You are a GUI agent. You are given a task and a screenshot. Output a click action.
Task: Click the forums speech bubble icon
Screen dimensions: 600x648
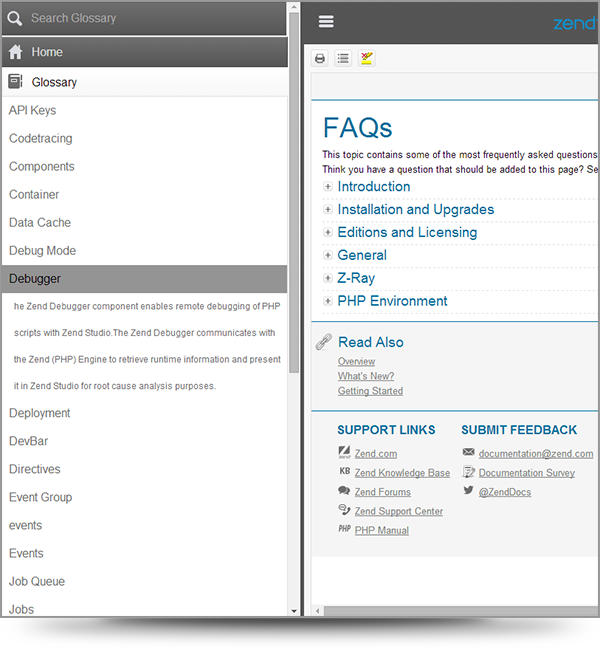[344, 491]
